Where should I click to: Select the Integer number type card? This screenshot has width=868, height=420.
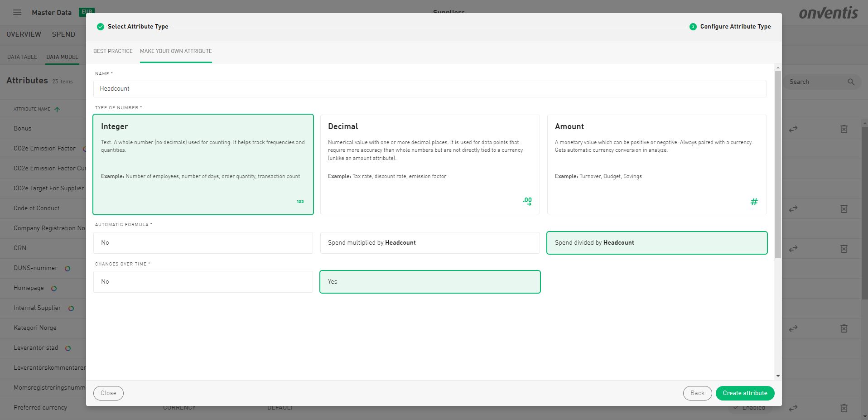coord(203,164)
